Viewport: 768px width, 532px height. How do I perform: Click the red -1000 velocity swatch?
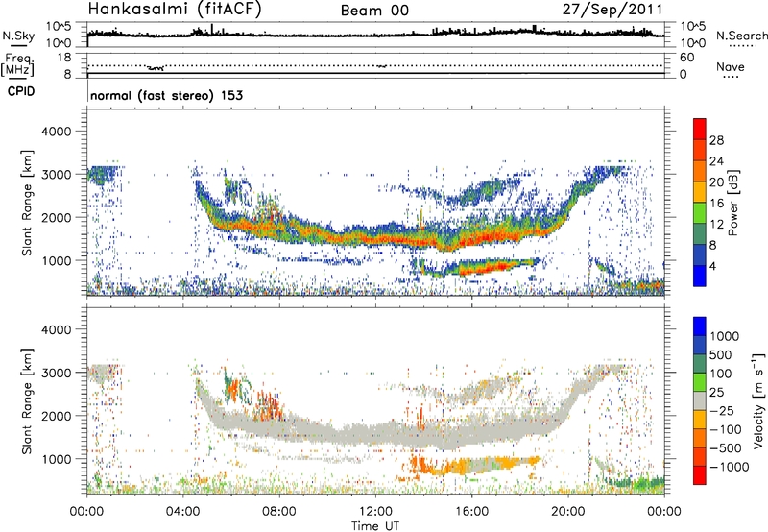700,475
